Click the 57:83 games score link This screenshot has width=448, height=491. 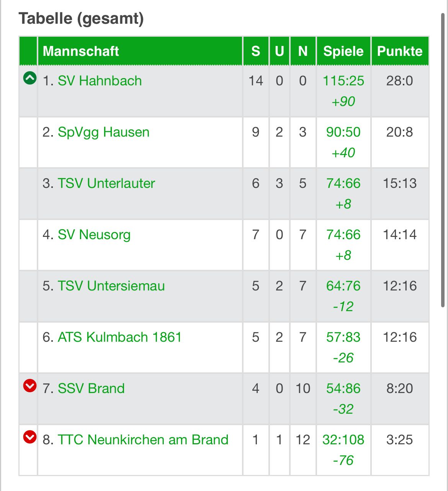point(343,337)
